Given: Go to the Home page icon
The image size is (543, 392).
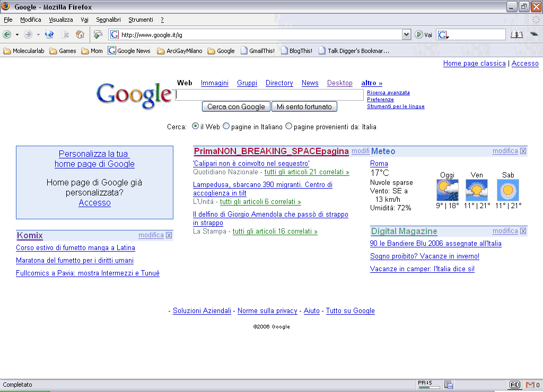Looking at the screenshot, I should [80, 34].
